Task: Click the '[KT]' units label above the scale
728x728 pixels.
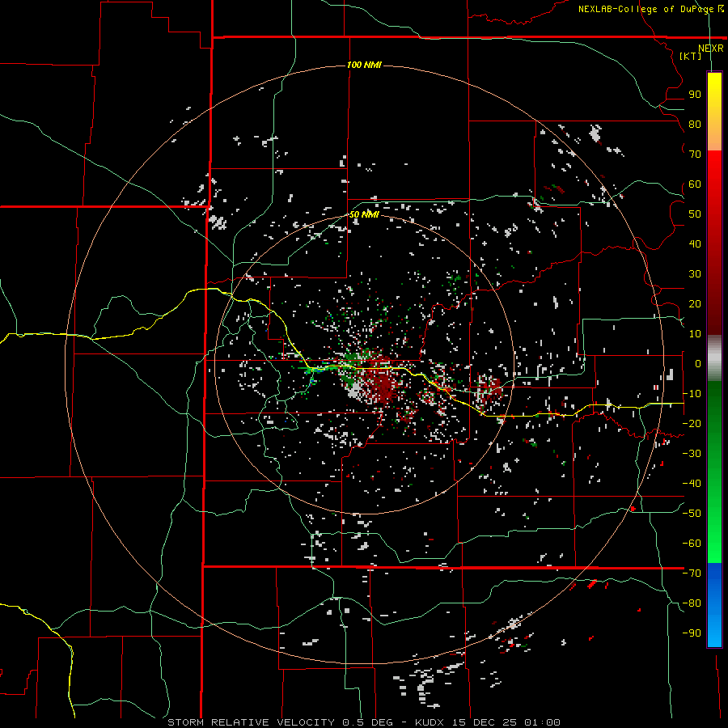Action: click(x=691, y=56)
